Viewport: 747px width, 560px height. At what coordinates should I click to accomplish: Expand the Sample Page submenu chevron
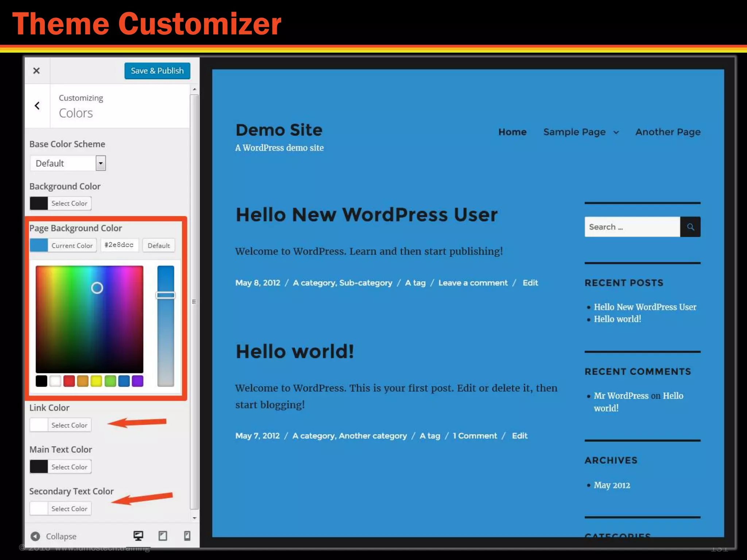pyautogui.click(x=616, y=132)
